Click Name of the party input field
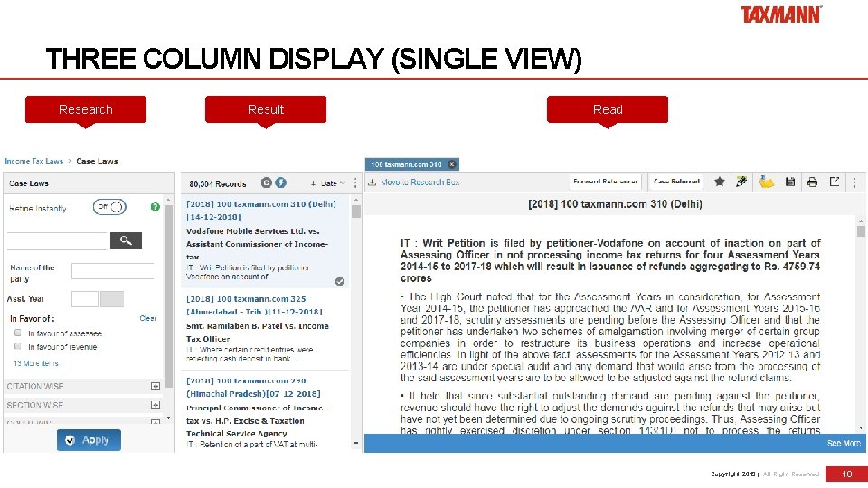The height and width of the screenshot is (488, 868). (x=112, y=271)
